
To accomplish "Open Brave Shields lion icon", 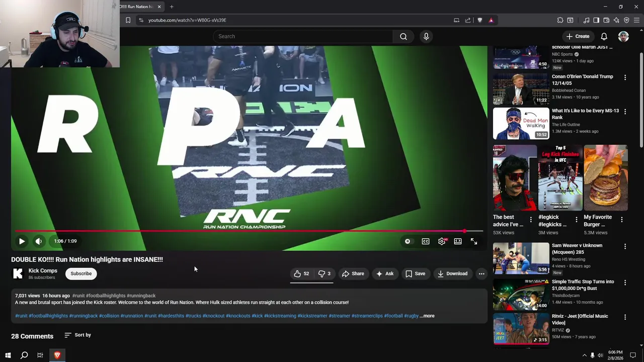I will pos(479,20).
